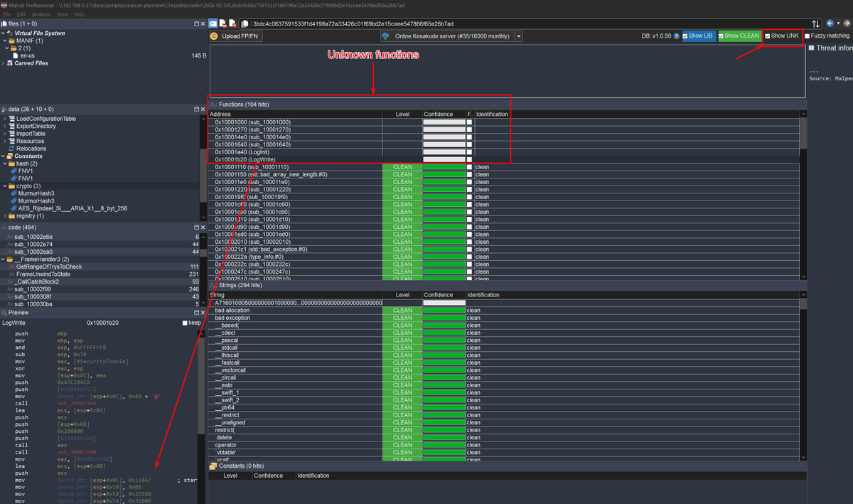Expand the registry (1) folder
The height and width of the screenshot is (504, 853).
click(x=4, y=216)
